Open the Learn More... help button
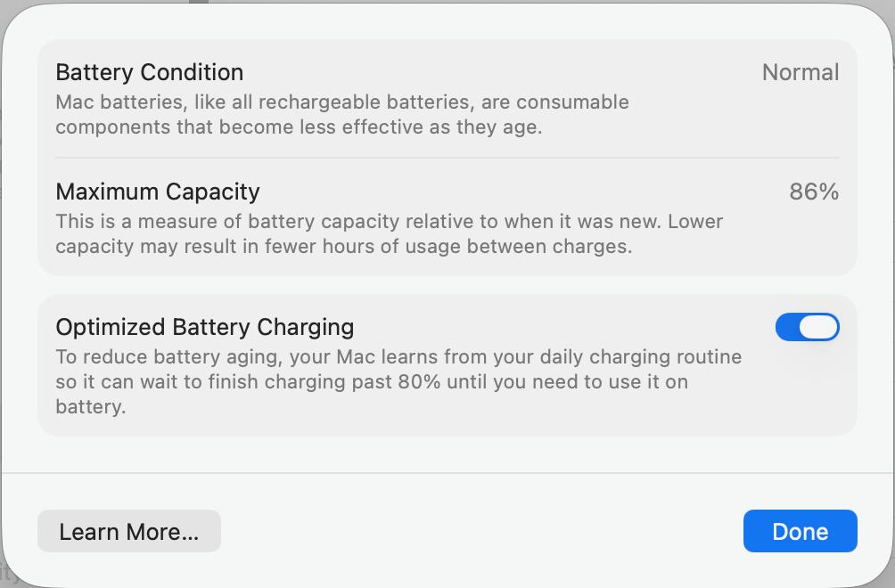The image size is (895, 588). coord(128,532)
